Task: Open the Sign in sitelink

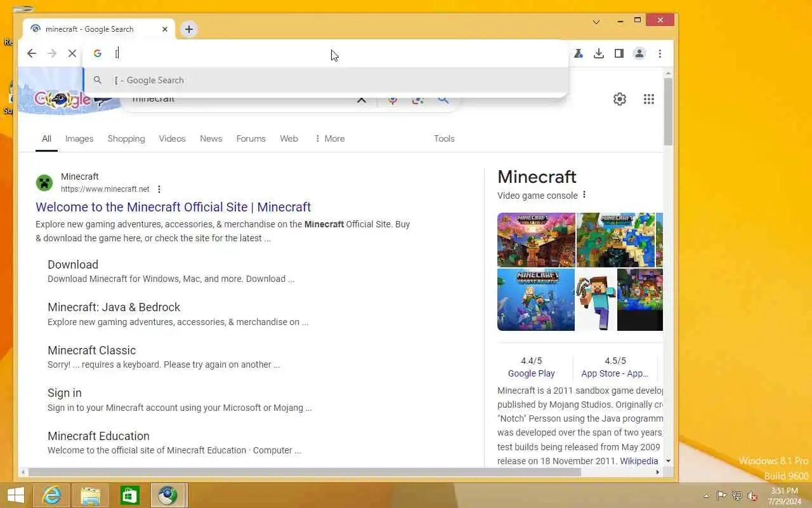Action: pos(65,393)
